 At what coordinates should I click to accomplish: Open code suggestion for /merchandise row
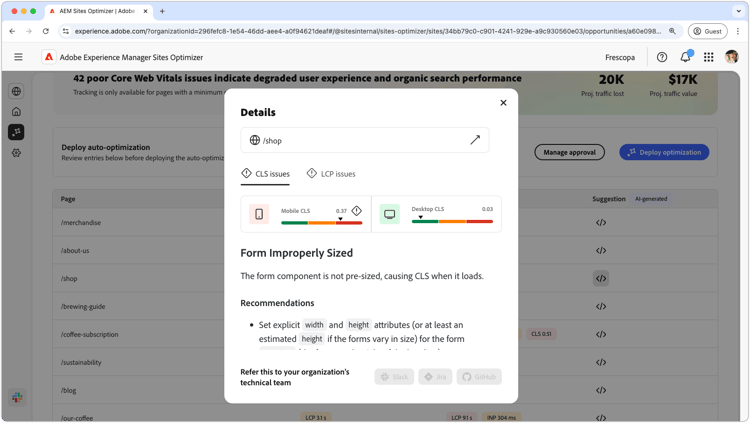point(601,223)
